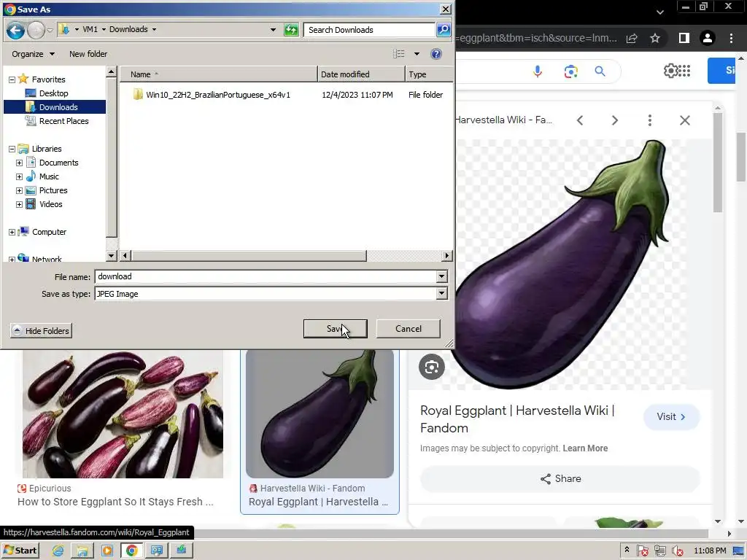The image size is (747, 560).
Task: Click the refresh button beside the address bar
Action: click(290, 30)
